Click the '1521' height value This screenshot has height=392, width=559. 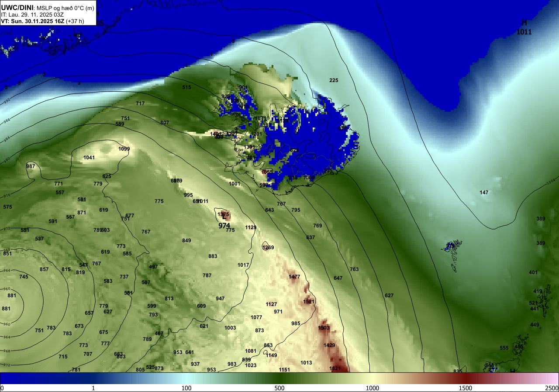(x=309, y=302)
